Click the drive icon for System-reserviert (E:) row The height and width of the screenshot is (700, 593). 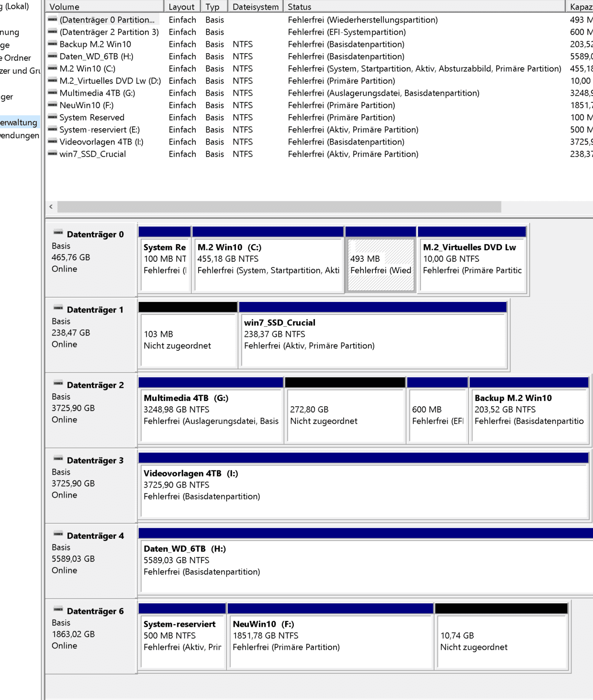coord(53,129)
